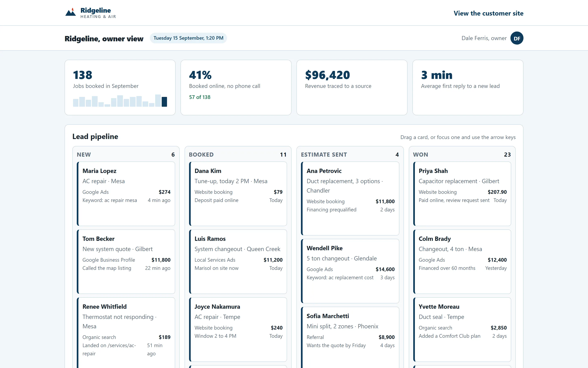Click 'Google Business Profile' source on Tom Becker
Viewport: 588px width, 368px height.
109,260
